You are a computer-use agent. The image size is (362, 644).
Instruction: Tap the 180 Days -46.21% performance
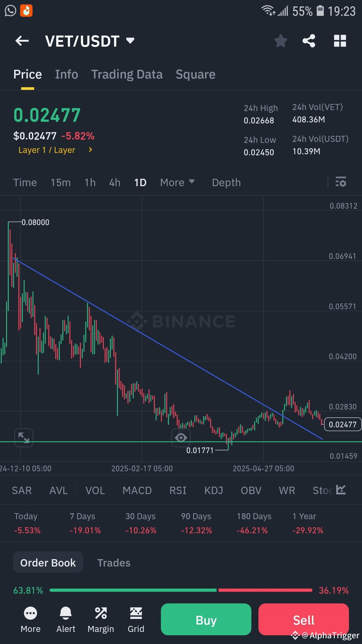[254, 523]
